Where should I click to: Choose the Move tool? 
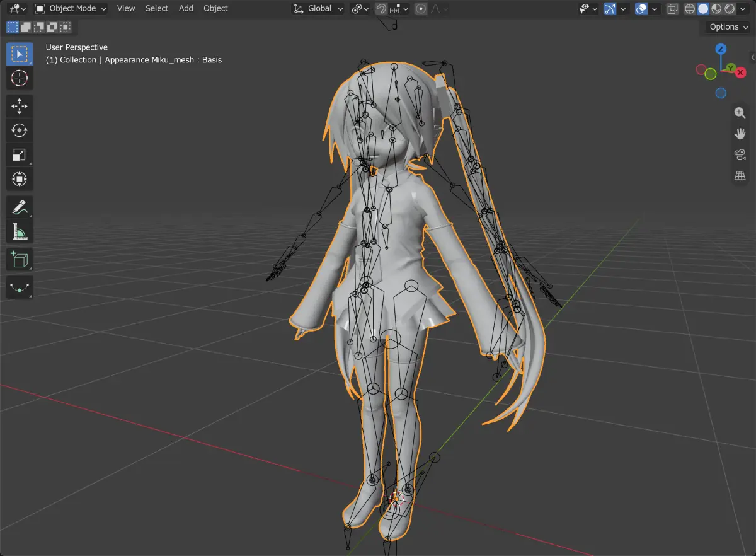pos(20,107)
